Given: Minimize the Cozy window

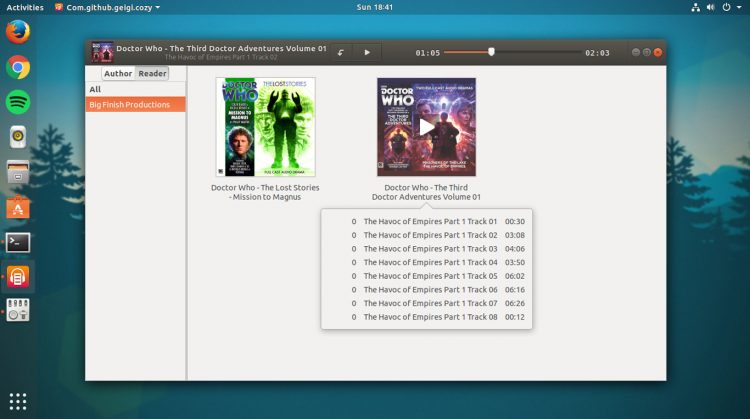Looking at the screenshot, I should (x=636, y=52).
